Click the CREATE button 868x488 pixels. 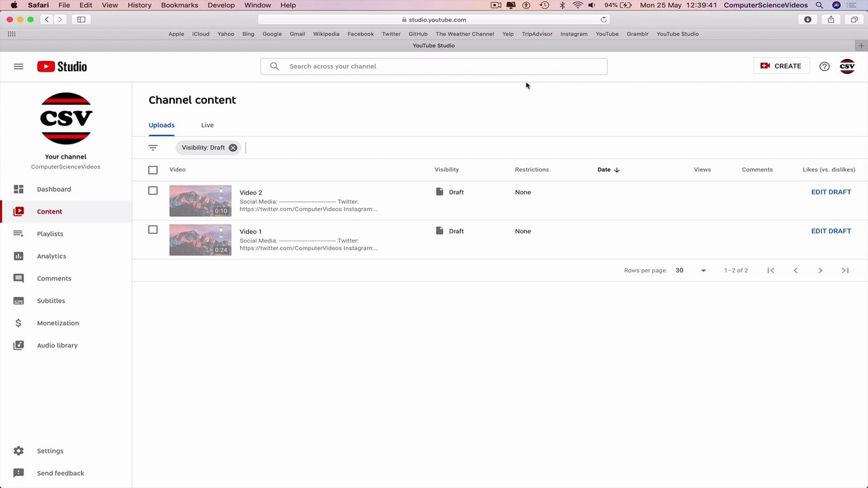point(781,66)
